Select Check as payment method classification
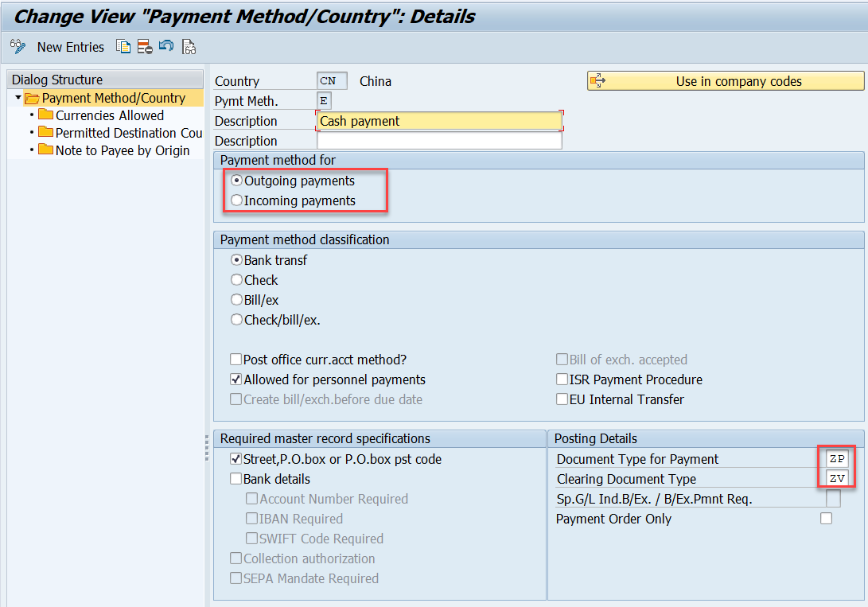The height and width of the screenshot is (607, 868). click(x=235, y=279)
